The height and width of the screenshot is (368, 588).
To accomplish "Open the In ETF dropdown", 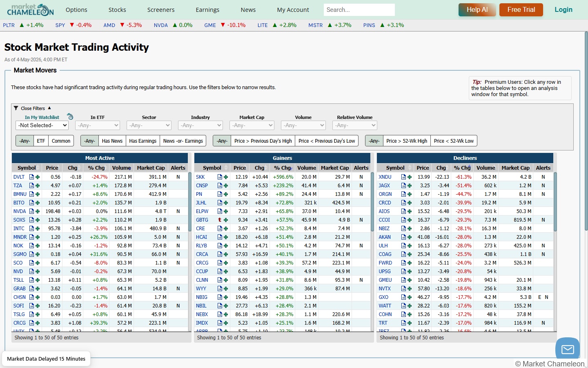I will 98,126.
